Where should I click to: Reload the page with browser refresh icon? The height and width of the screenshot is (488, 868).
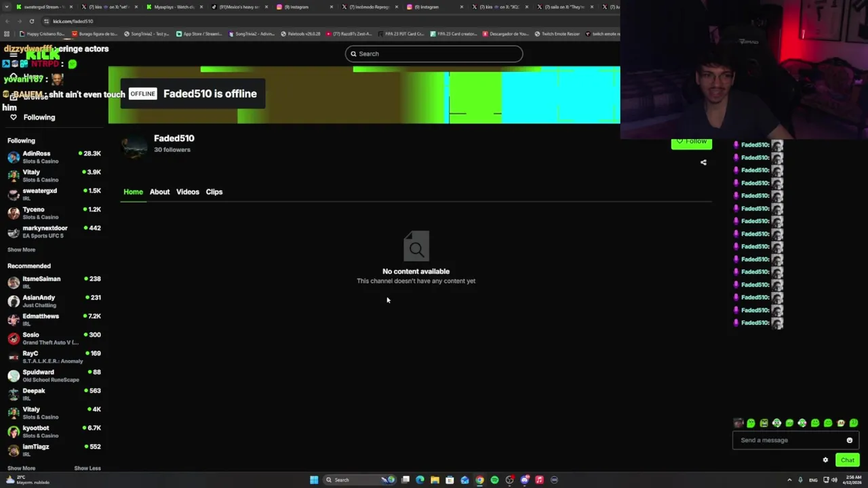coord(31,21)
